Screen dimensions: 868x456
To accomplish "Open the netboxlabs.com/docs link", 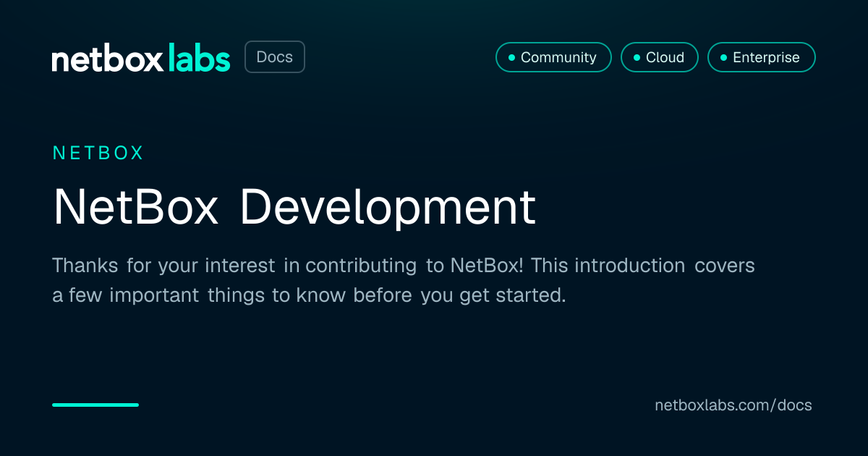I will coord(733,405).
